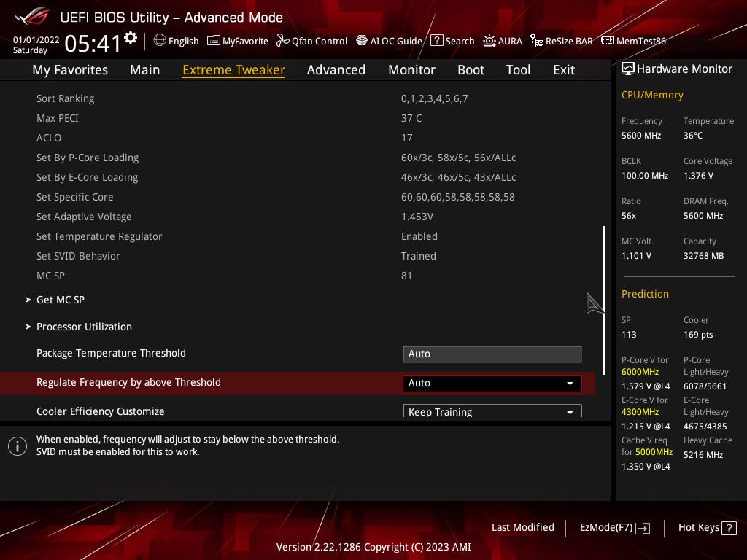This screenshot has width=747, height=560.
Task: Open Search from the toolbar
Action: (460, 41)
